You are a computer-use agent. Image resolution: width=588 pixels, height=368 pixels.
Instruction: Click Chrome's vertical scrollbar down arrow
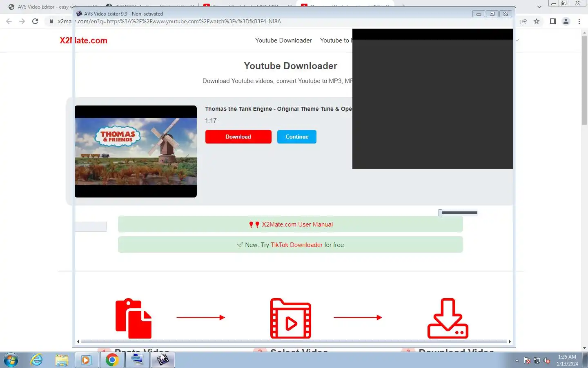pos(584,348)
